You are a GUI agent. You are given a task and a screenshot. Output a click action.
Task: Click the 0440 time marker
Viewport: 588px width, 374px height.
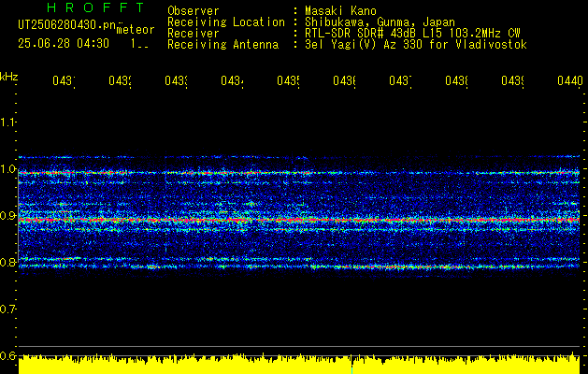[x=570, y=80]
